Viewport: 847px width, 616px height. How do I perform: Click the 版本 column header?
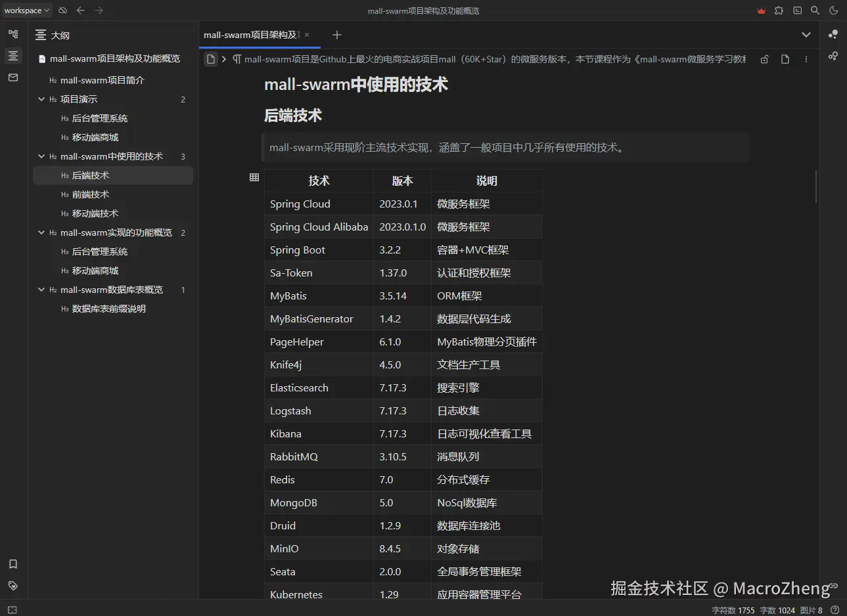tap(402, 181)
